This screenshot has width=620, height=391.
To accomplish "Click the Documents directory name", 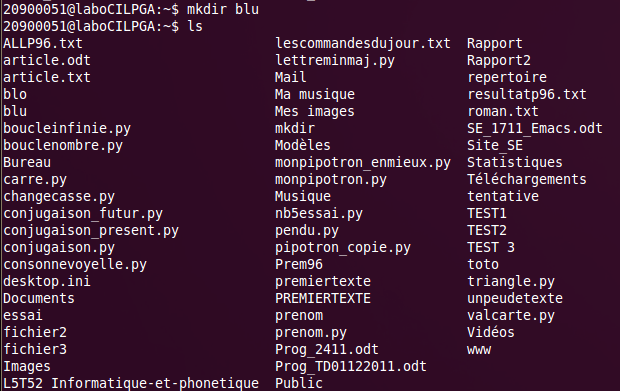I will click(39, 298).
